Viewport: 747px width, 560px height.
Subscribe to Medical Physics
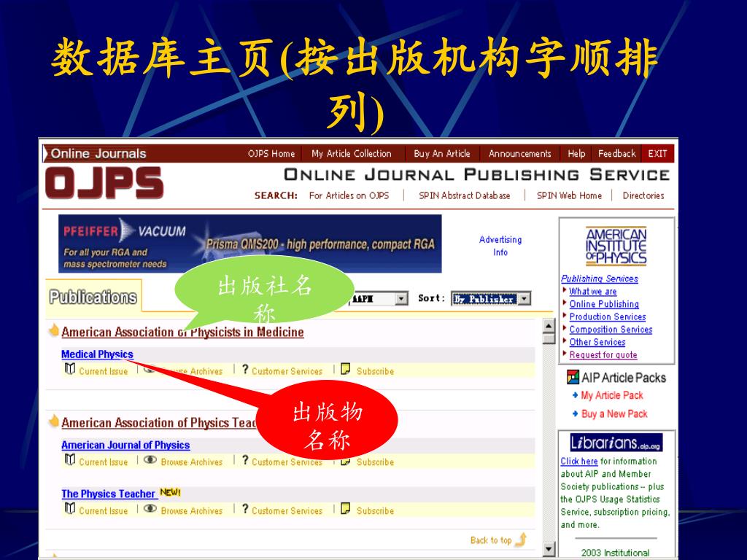(x=376, y=371)
